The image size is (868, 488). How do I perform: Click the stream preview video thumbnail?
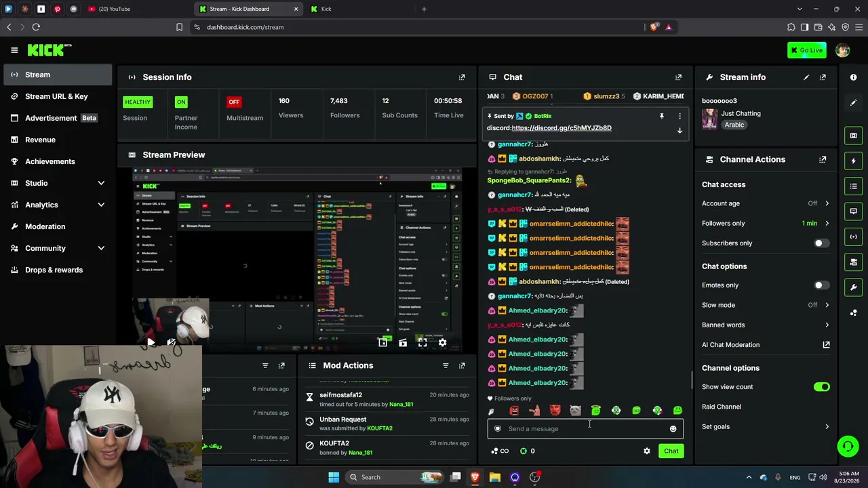tap(296, 260)
